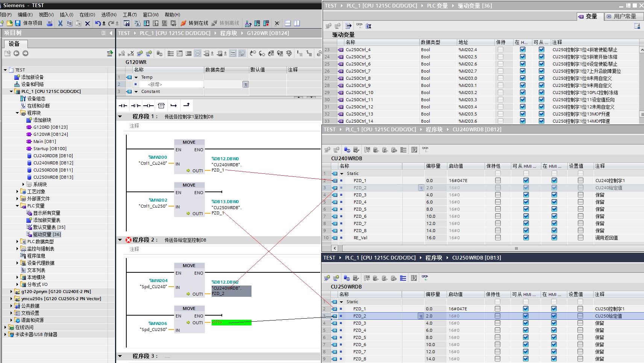
Task: Toggle 可从 HMI checkbox for PZD_4 in CU250WRDB
Action: (x=526, y=330)
